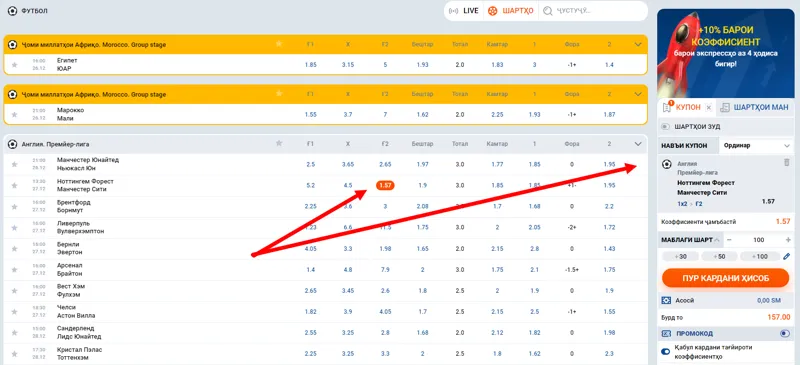The image size is (800, 365).
Task: Click the football icon beside ФУТБОЛ
Action: coord(12,11)
